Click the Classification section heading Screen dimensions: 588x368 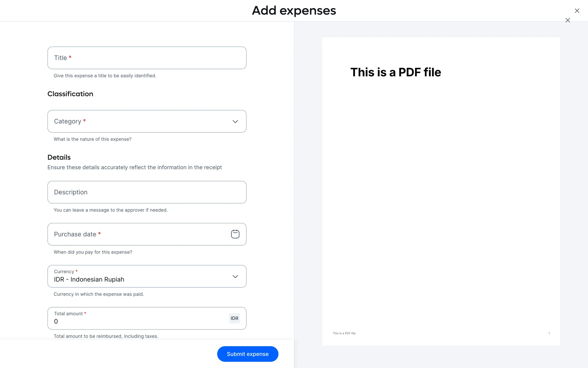pos(70,94)
